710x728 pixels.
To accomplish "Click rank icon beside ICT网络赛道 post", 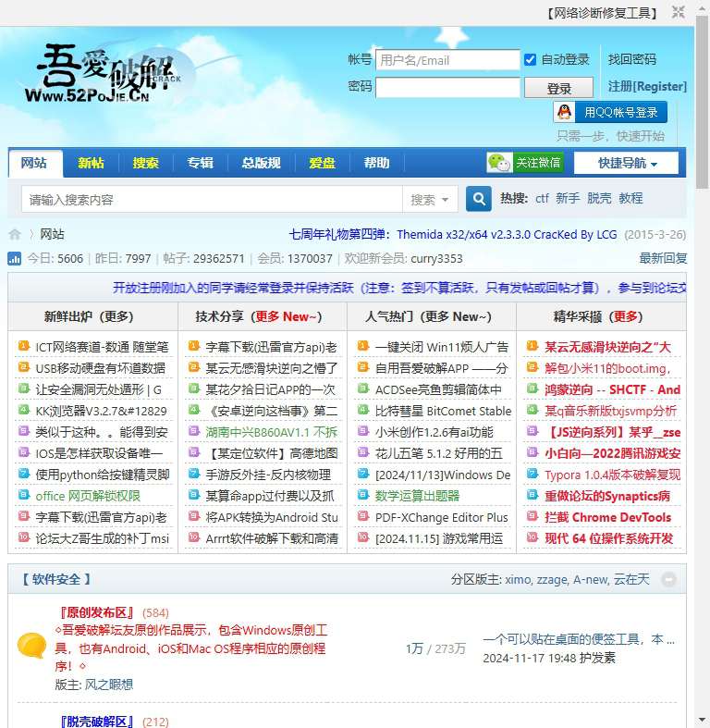I will pos(24,346).
